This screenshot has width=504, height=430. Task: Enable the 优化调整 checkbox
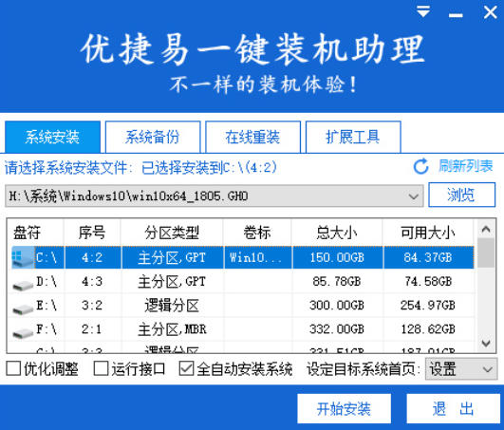(13, 368)
